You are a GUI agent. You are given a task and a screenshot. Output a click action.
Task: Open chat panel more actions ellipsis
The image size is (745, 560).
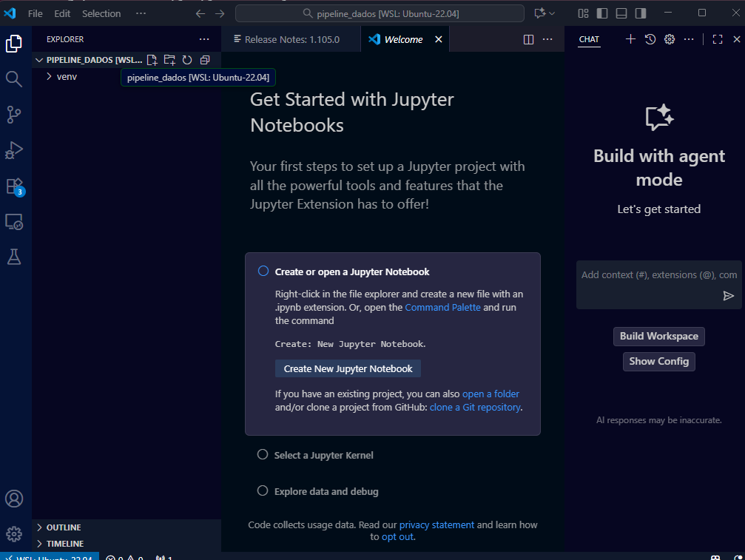(x=689, y=39)
